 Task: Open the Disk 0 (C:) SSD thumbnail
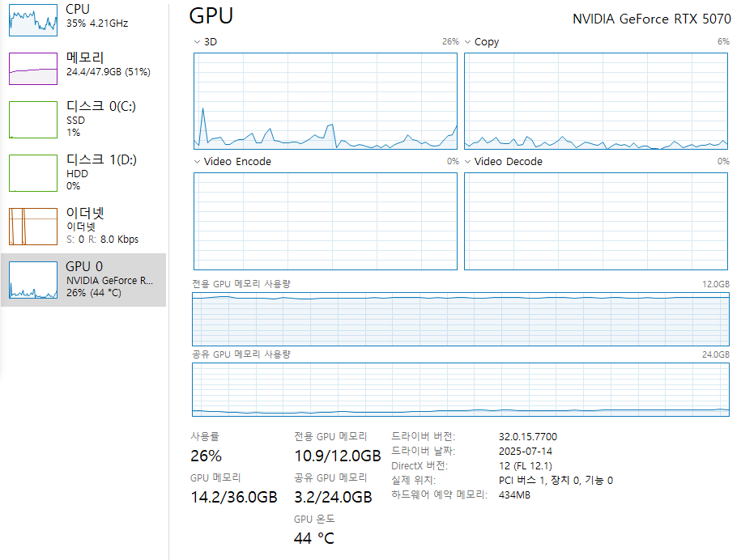tap(33, 120)
